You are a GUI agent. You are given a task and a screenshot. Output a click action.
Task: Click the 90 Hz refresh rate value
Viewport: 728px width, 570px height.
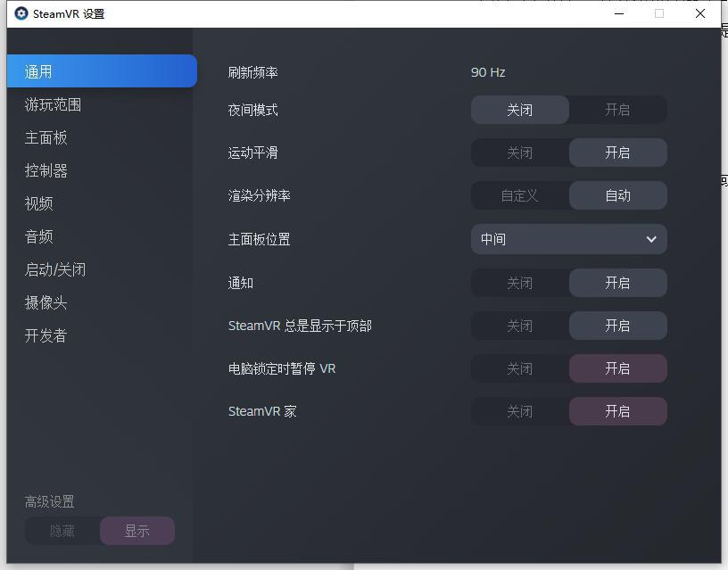pos(488,72)
